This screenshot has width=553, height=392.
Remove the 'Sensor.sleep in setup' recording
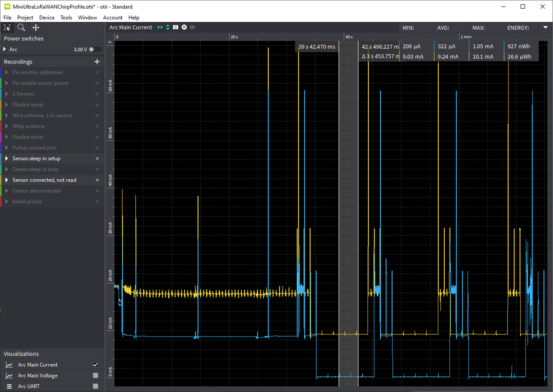[x=97, y=159]
